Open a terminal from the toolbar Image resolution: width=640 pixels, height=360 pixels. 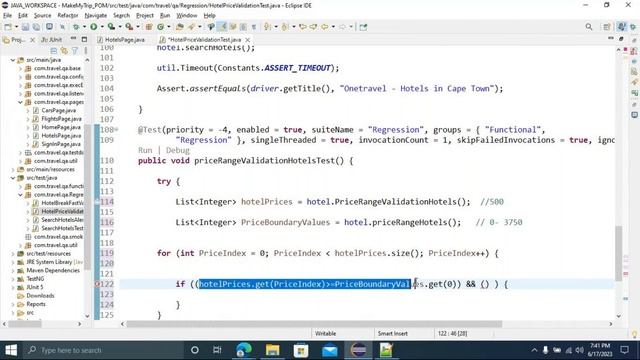(49, 27)
